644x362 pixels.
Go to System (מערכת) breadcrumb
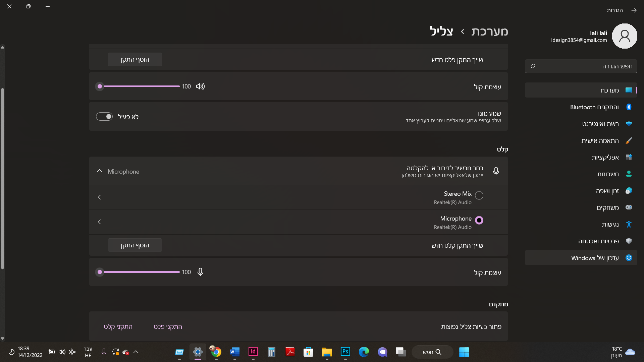[x=489, y=31]
